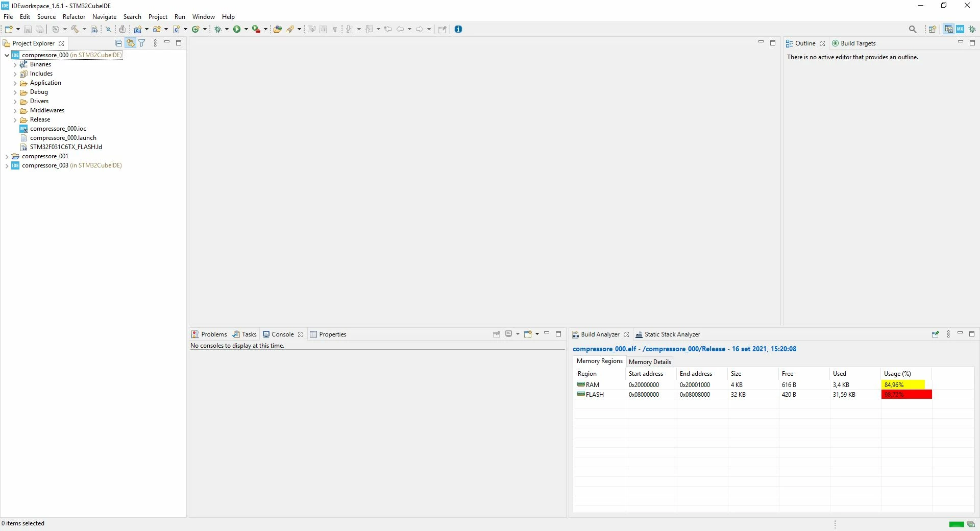Click the green Run button

(237, 29)
